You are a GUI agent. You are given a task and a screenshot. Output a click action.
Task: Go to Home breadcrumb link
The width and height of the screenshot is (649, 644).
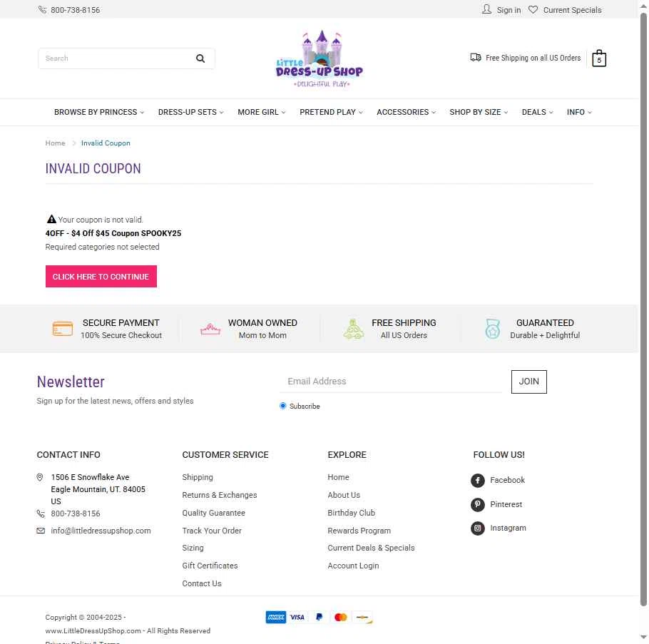click(55, 143)
